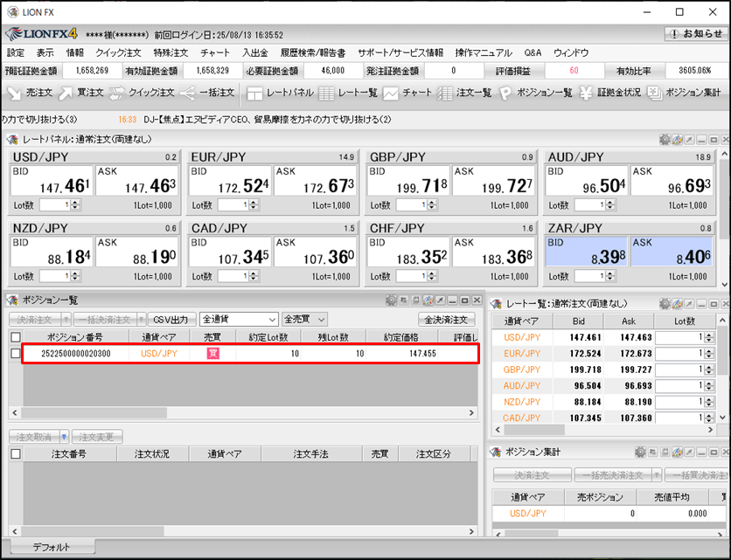
Task: Click the 全決済注文 button
Action: pyautogui.click(x=447, y=320)
